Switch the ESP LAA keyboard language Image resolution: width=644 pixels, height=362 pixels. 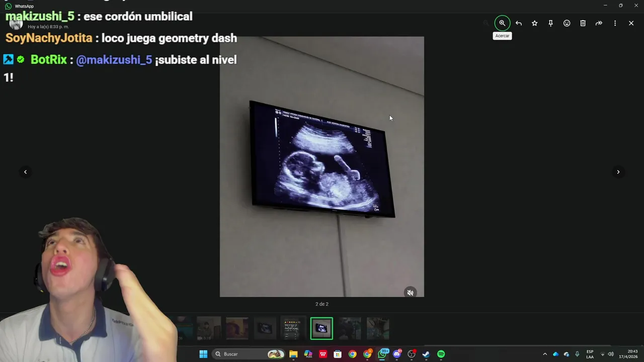(590, 354)
